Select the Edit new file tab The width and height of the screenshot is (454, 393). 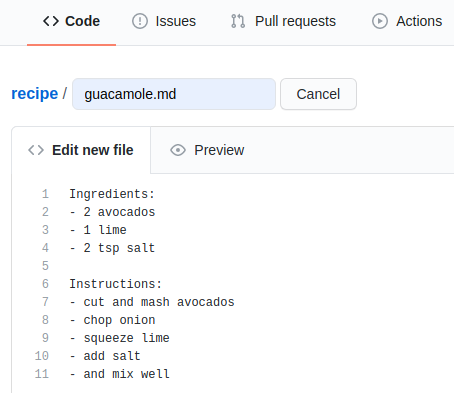(x=81, y=150)
